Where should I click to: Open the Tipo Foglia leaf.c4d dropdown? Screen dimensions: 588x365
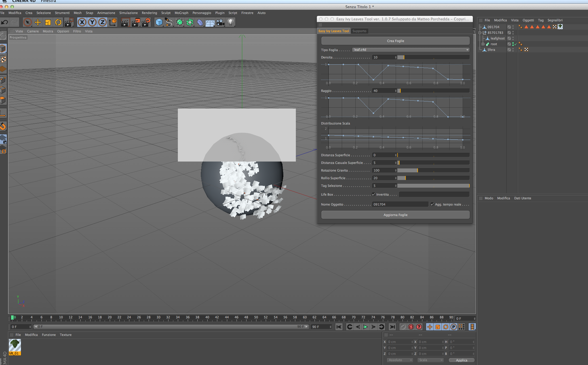click(410, 50)
